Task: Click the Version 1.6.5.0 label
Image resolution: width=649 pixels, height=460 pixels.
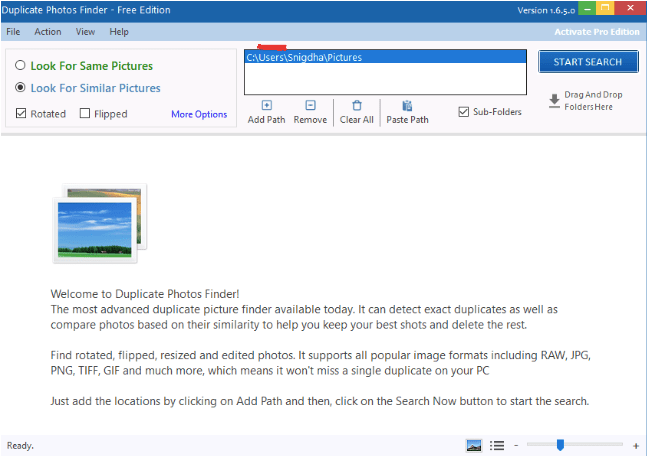Action: coord(546,10)
